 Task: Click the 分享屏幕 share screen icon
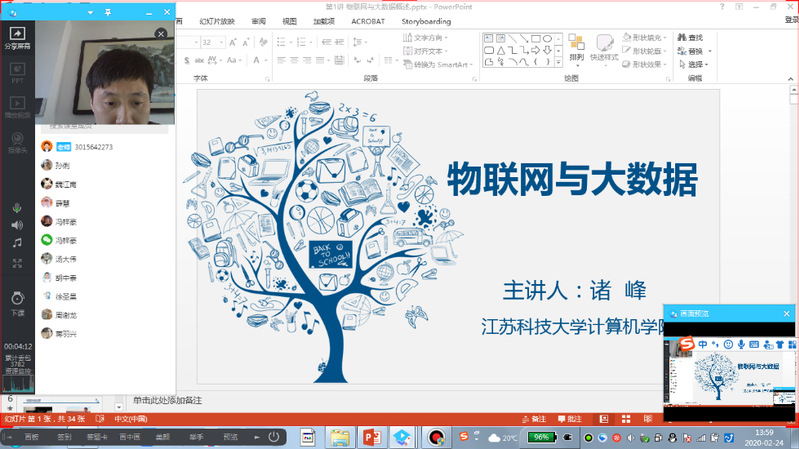tap(17, 37)
